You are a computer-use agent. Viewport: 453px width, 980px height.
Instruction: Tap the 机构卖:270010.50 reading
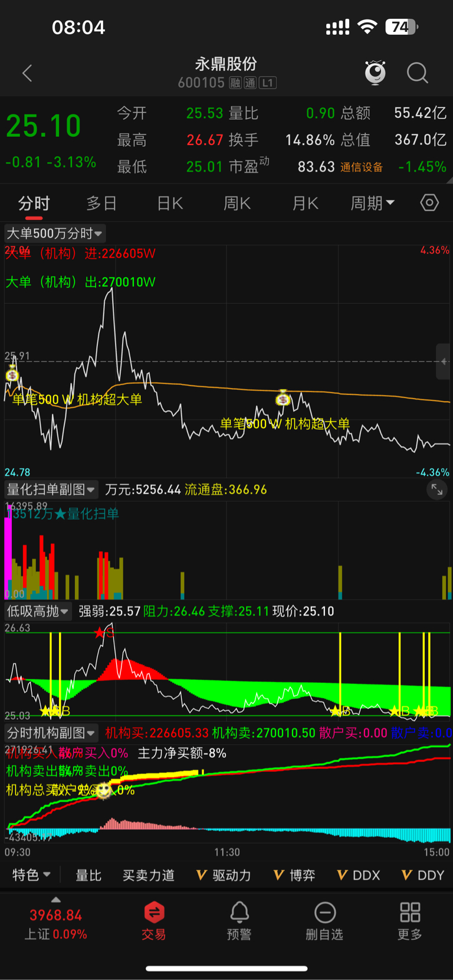(264, 733)
